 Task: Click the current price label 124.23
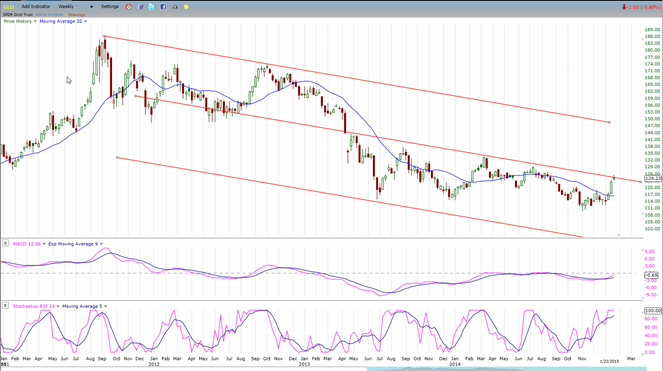pyautogui.click(x=653, y=179)
